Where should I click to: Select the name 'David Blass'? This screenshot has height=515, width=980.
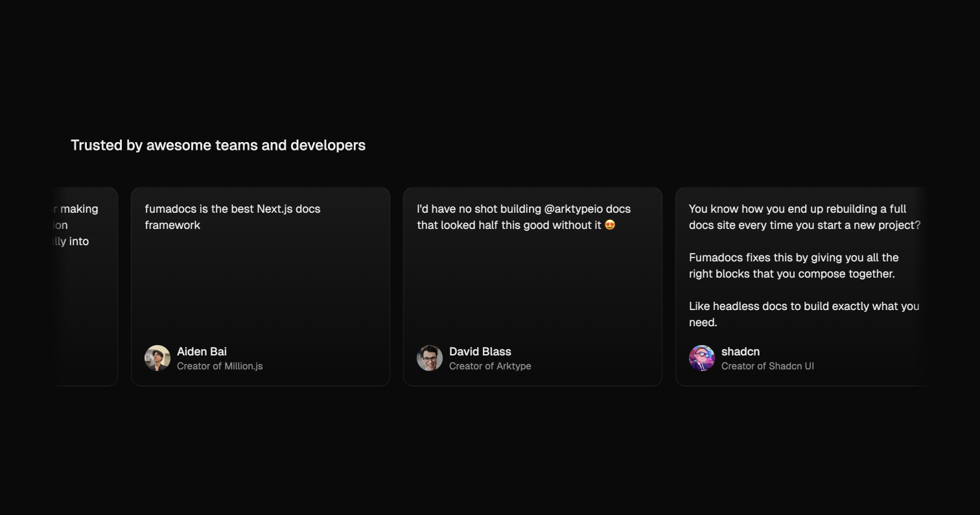coord(480,352)
